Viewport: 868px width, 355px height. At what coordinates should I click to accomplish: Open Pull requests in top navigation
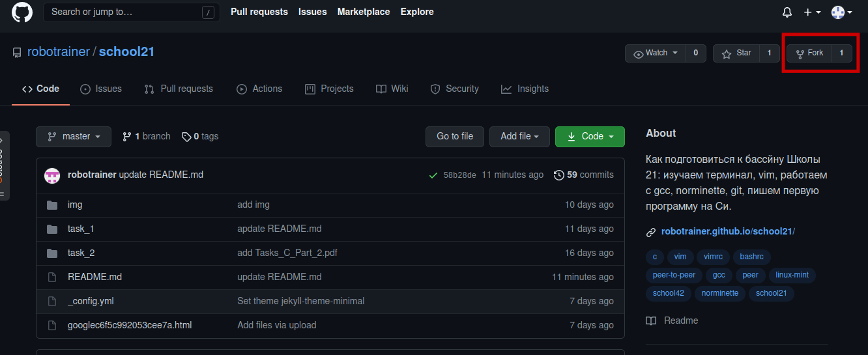(259, 12)
